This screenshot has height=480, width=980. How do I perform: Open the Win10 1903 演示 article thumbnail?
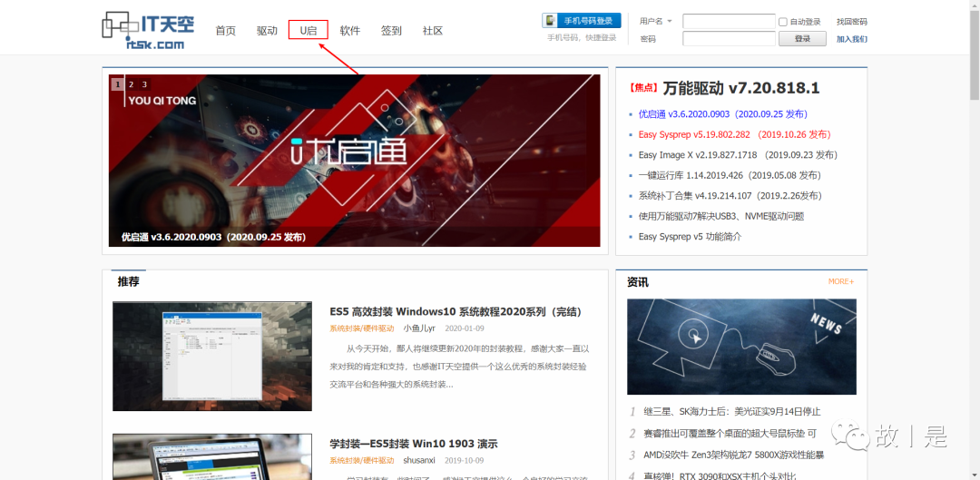pyautogui.click(x=211, y=457)
